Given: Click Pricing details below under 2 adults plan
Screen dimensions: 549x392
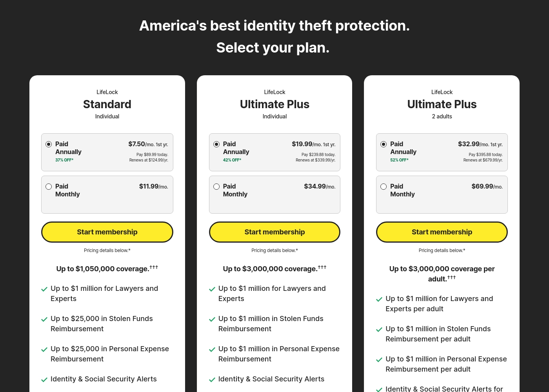Looking at the screenshot, I should (x=442, y=250).
